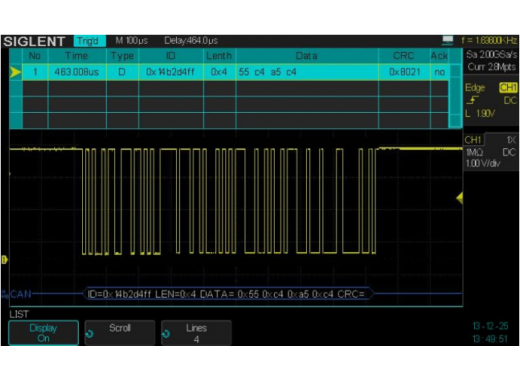Click the 1MΩ impedance label
The image size is (520, 380).
474,152
